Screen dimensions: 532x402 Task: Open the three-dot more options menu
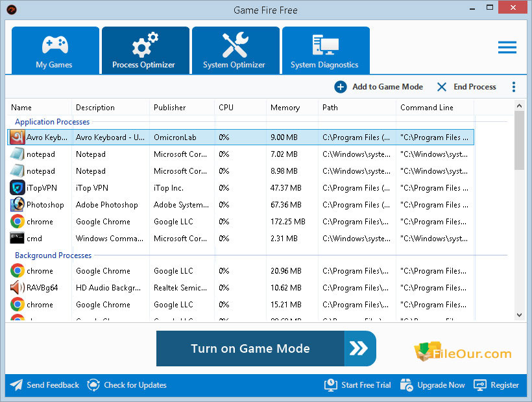click(514, 87)
